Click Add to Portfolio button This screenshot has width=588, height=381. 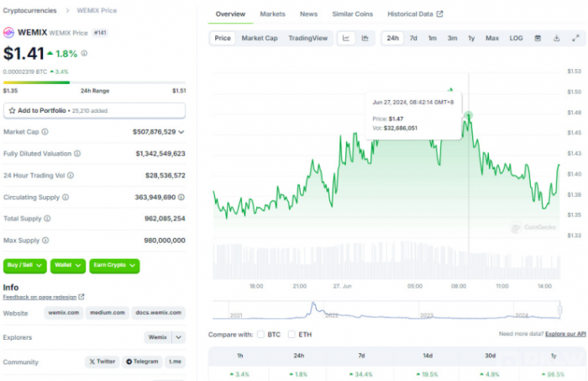pos(94,111)
